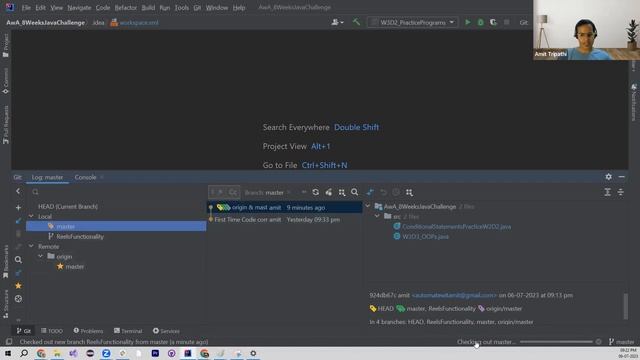Click the Windows Start button
Screen dimensions: 640x360
[8, 353]
